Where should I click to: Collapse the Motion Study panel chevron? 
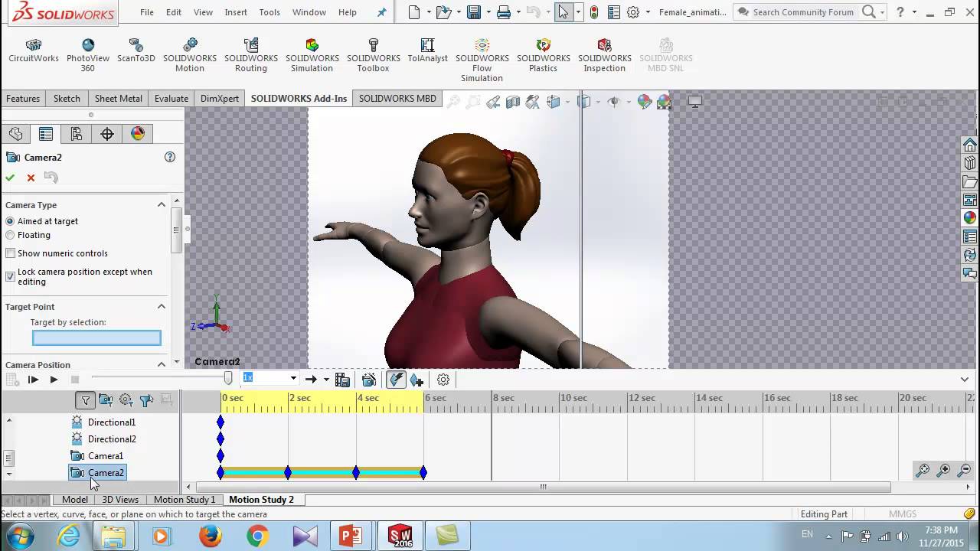point(965,380)
